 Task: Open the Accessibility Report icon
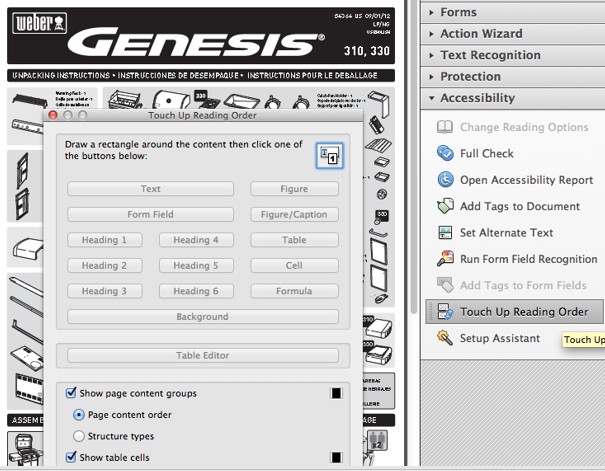[x=445, y=180]
